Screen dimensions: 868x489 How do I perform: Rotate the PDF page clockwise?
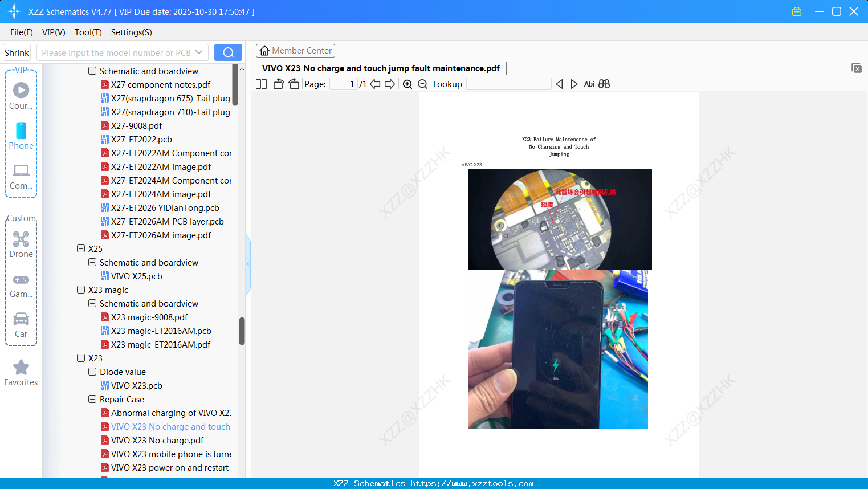pos(294,84)
